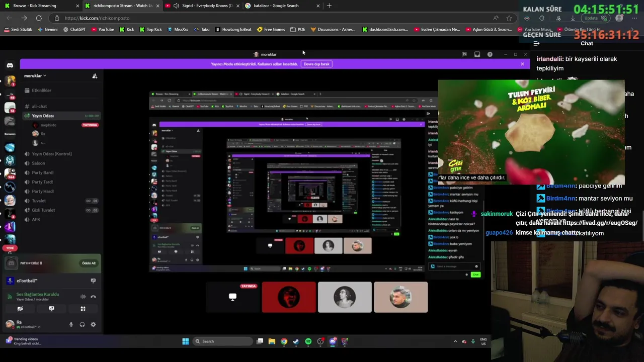The height and width of the screenshot is (362, 644).
Task: Deafen audio with headphones icon
Action: [x=82, y=325]
